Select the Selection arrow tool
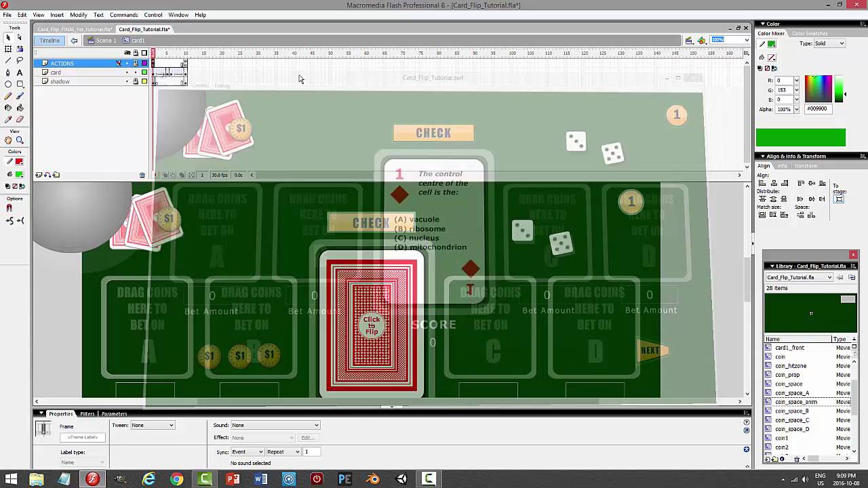The image size is (868, 488). click(x=8, y=37)
